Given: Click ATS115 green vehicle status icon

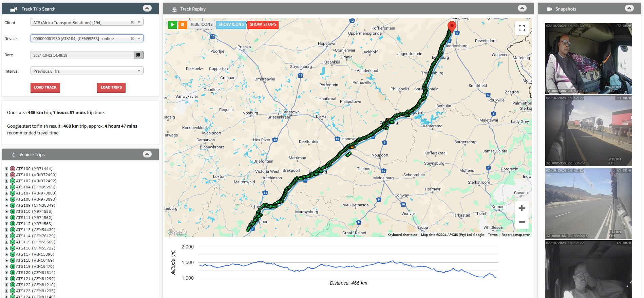Looking at the screenshot, I should click(13, 242).
